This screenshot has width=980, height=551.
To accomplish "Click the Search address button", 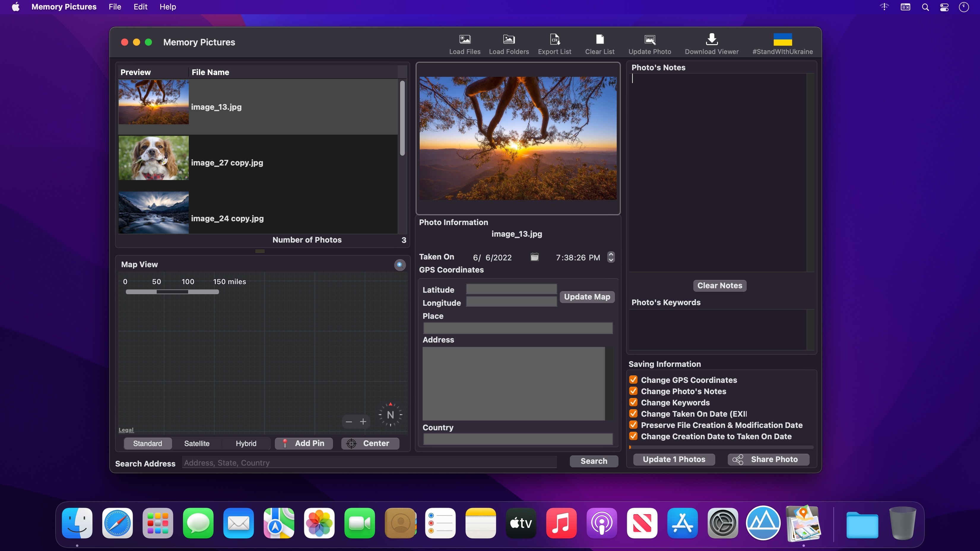I will pos(594,461).
